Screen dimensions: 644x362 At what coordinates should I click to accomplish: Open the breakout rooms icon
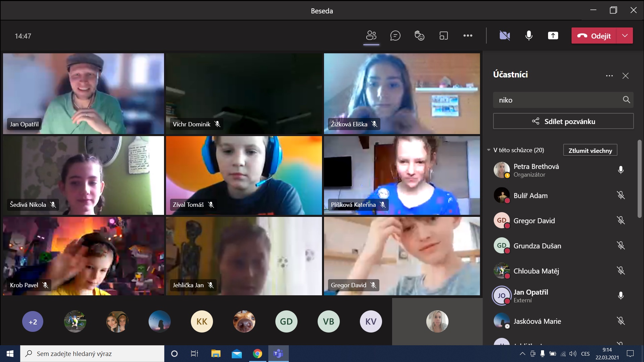tap(443, 36)
